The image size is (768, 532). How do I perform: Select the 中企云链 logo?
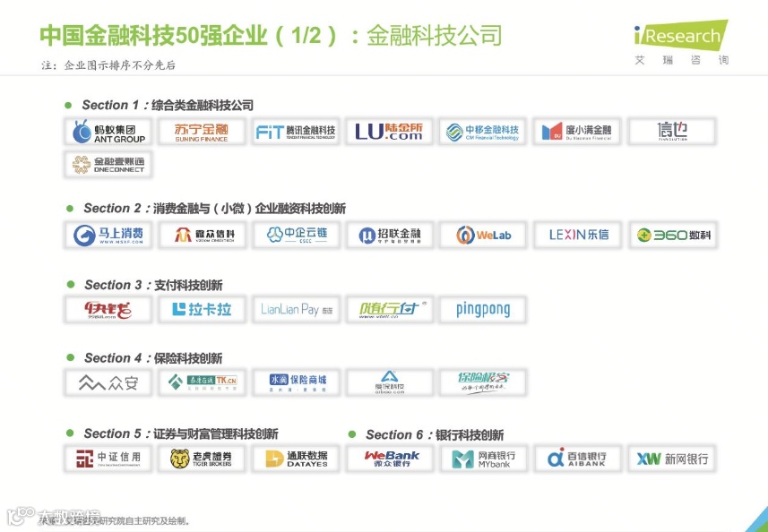pos(296,235)
